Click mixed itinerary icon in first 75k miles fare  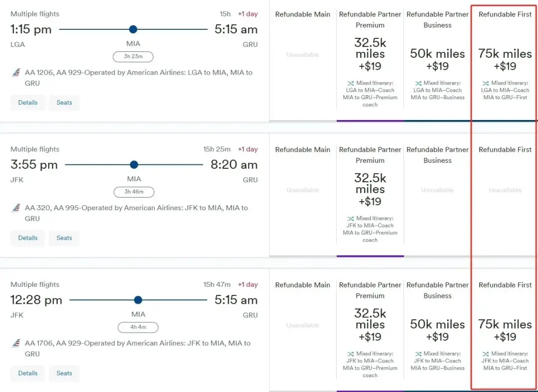click(x=486, y=83)
